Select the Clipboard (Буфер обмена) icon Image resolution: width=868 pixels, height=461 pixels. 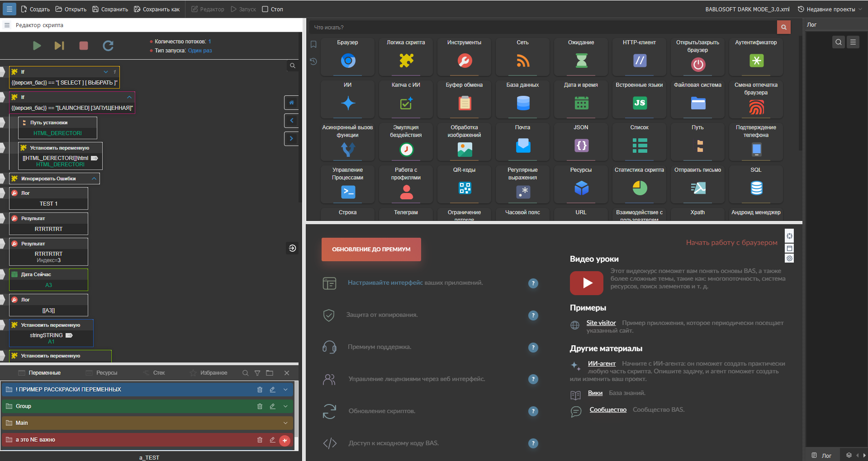465,103
